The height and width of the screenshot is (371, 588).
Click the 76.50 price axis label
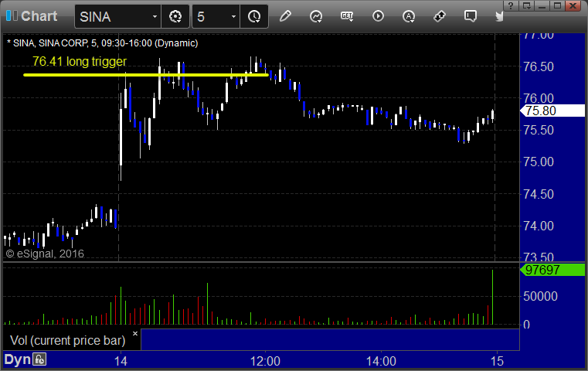[539, 66]
